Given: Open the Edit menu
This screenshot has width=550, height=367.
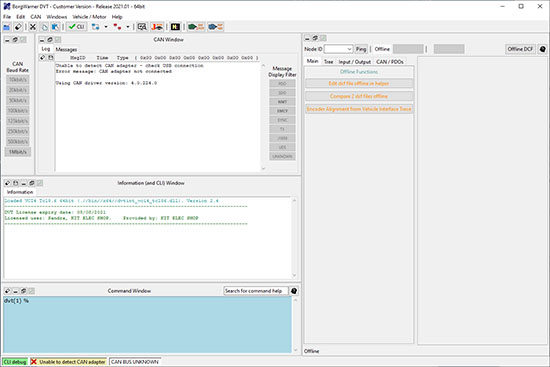Looking at the screenshot, I should click(21, 17).
